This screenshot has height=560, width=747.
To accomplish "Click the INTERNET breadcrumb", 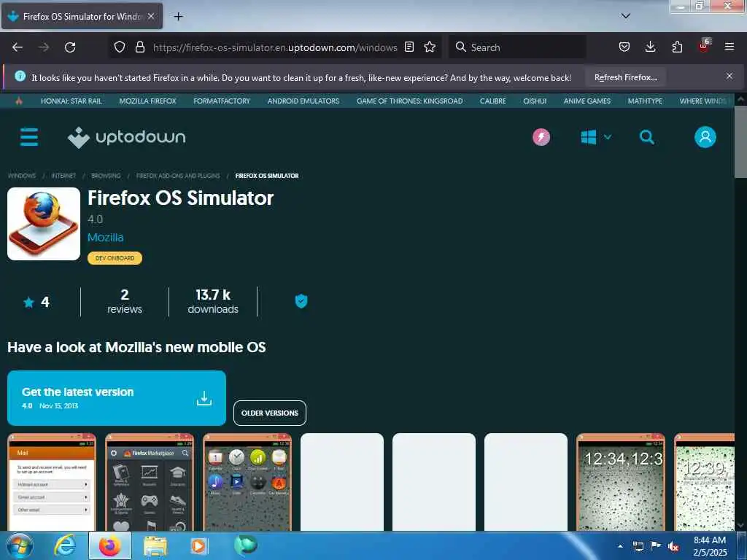I will tap(63, 176).
